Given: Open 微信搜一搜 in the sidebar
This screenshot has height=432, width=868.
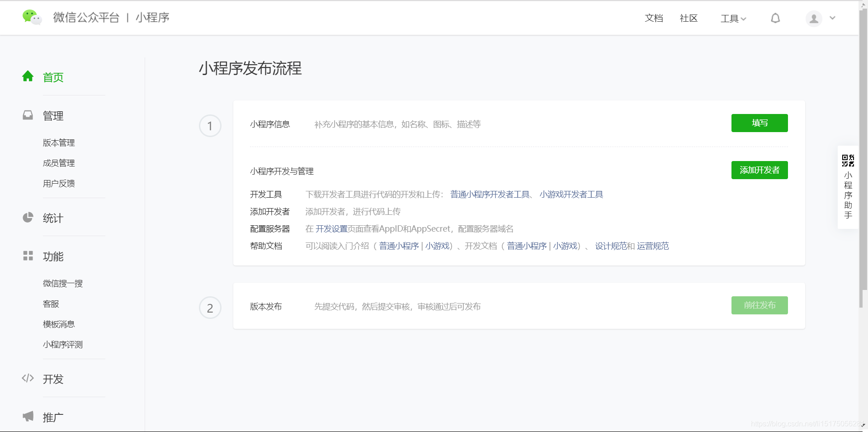Looking at the screenshot, I should 63,284.
